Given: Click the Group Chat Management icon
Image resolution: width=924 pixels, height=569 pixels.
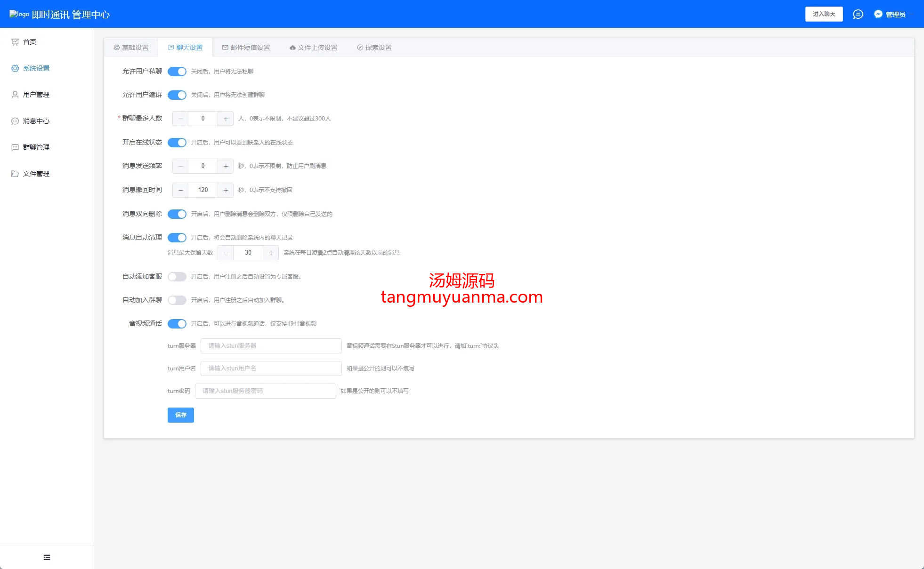Looking at the screenshot, I should tap(15, 147).
